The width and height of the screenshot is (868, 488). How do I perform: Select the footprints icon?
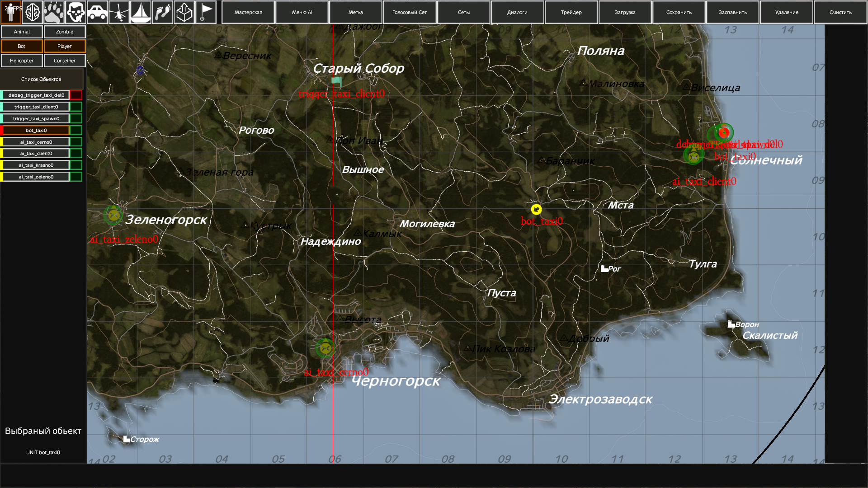click(162, 12)
